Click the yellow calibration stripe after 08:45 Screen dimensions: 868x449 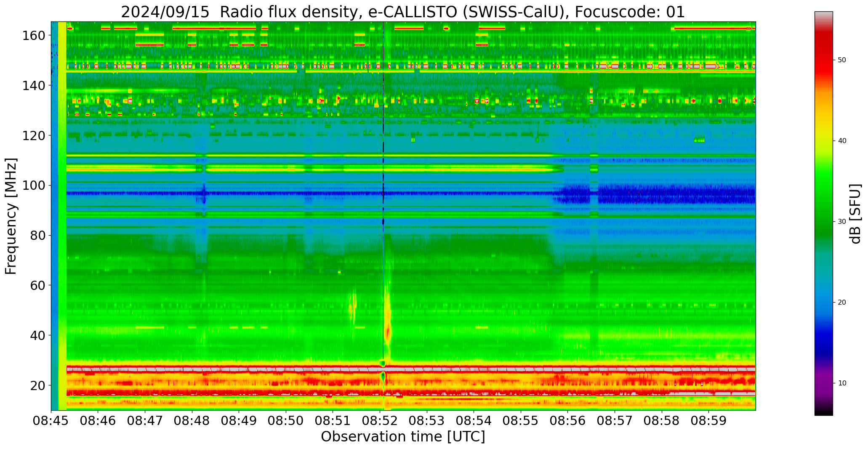pyautogui.click(x=62, y=216)
